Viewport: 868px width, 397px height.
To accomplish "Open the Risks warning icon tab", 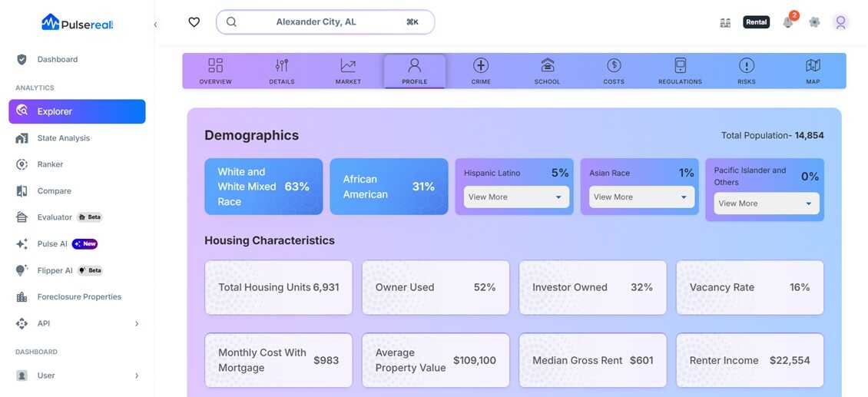I will point(746,65).
